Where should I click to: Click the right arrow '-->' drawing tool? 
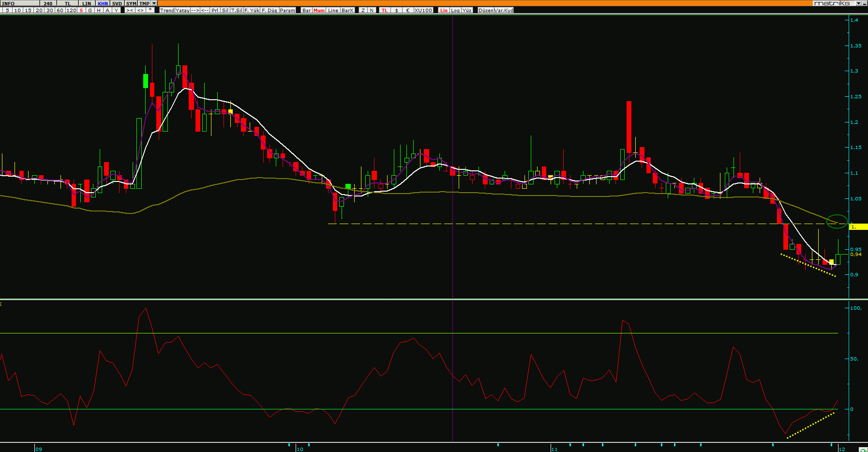click(195, 10)
